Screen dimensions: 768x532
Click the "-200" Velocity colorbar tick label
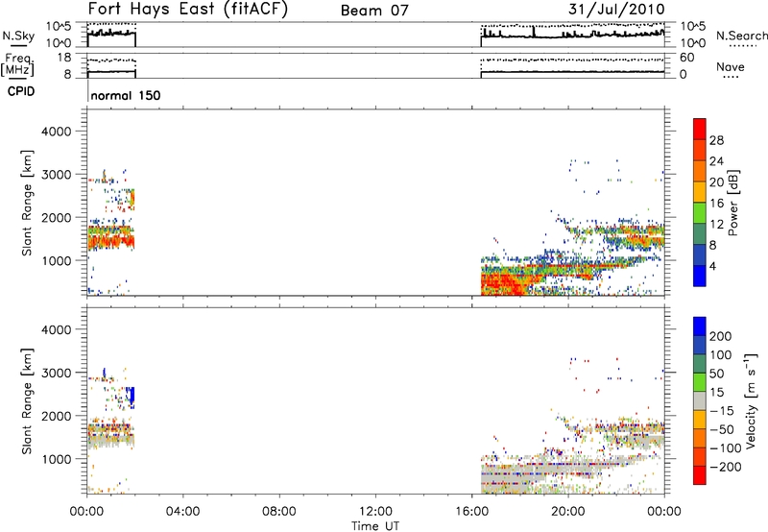(x=725, y=467)
